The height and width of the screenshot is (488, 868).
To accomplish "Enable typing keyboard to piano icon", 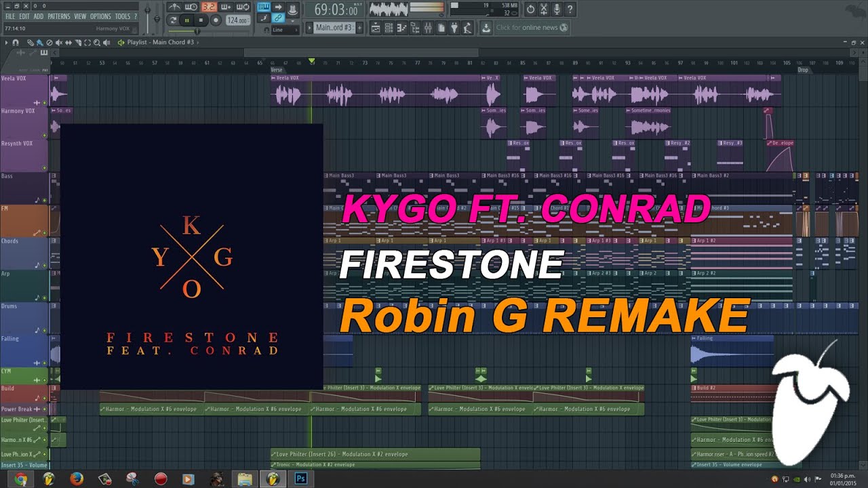I will [x=263, y=7].
